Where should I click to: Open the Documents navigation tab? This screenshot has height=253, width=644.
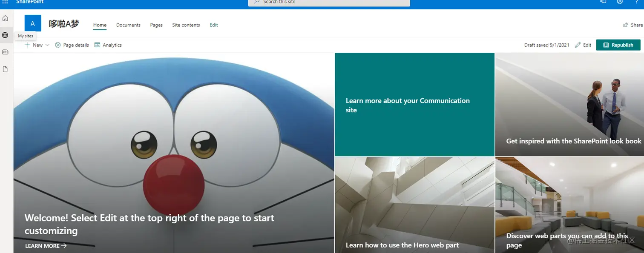point(128,25)
